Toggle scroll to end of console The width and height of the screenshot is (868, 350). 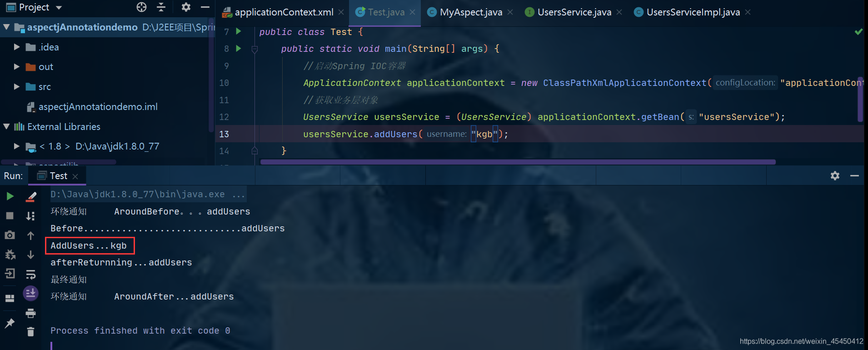[30, 293]
